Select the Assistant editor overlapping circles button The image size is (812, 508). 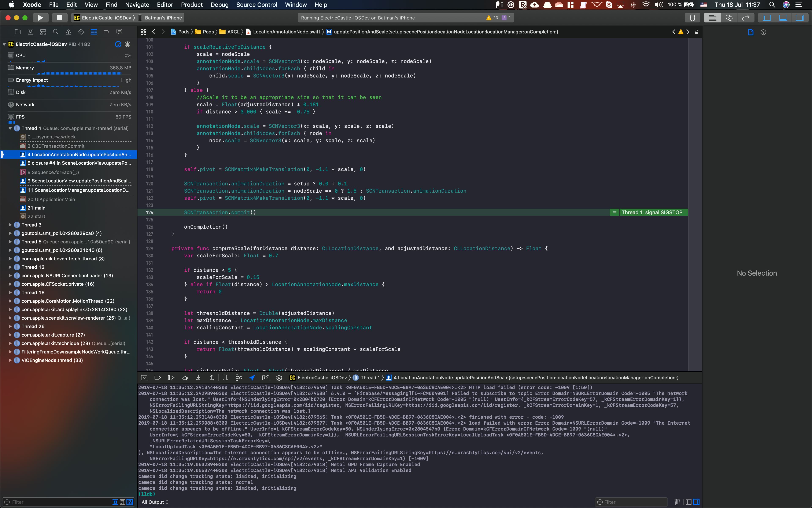click(729, 18)
